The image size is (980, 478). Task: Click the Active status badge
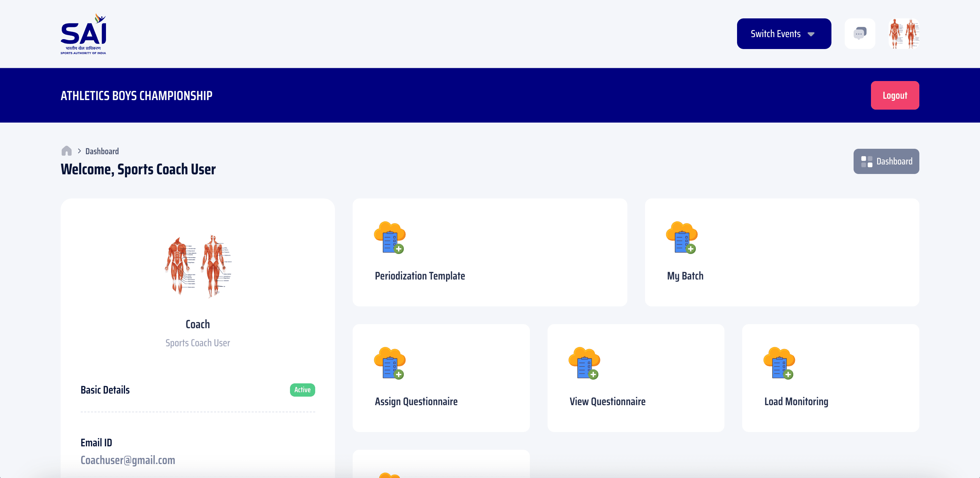(x=303, y=390)
